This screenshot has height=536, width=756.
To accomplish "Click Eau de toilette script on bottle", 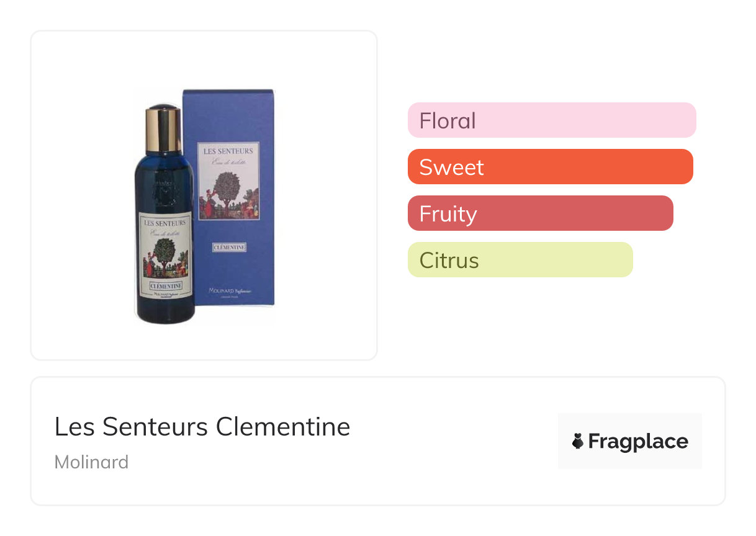I will (x=164, y=233).
